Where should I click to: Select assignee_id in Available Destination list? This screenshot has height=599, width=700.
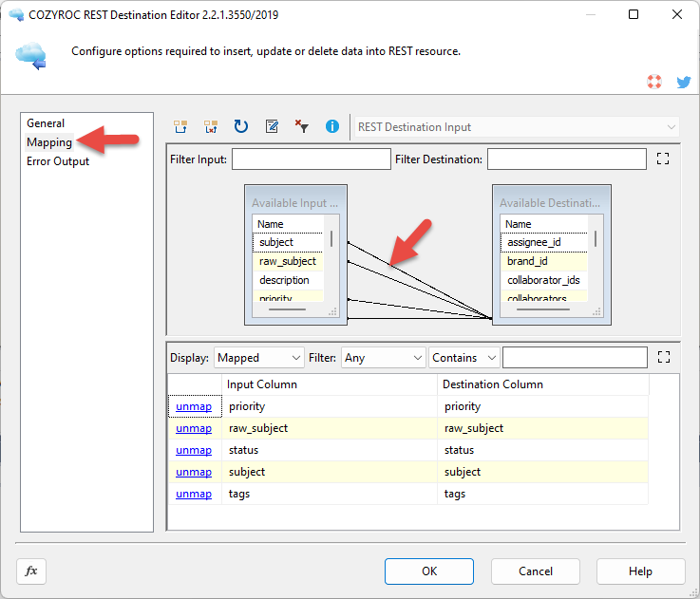544,242
